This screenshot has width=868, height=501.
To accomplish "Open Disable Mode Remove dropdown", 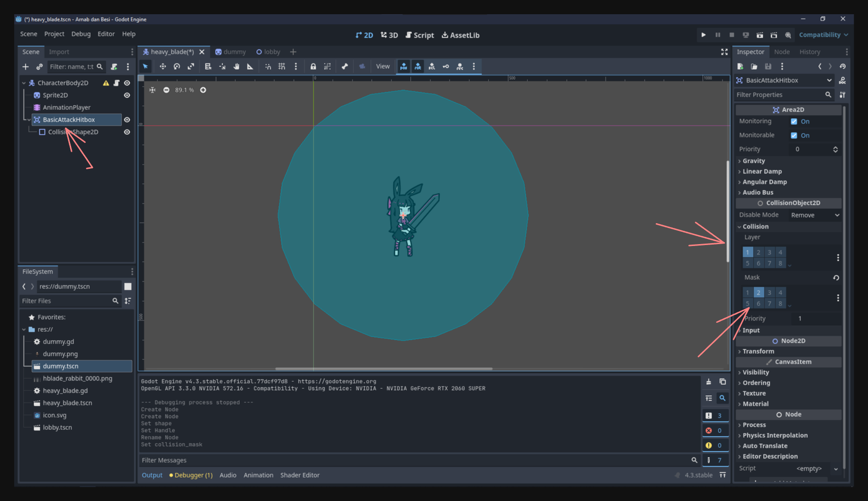I will click(815, 215).
